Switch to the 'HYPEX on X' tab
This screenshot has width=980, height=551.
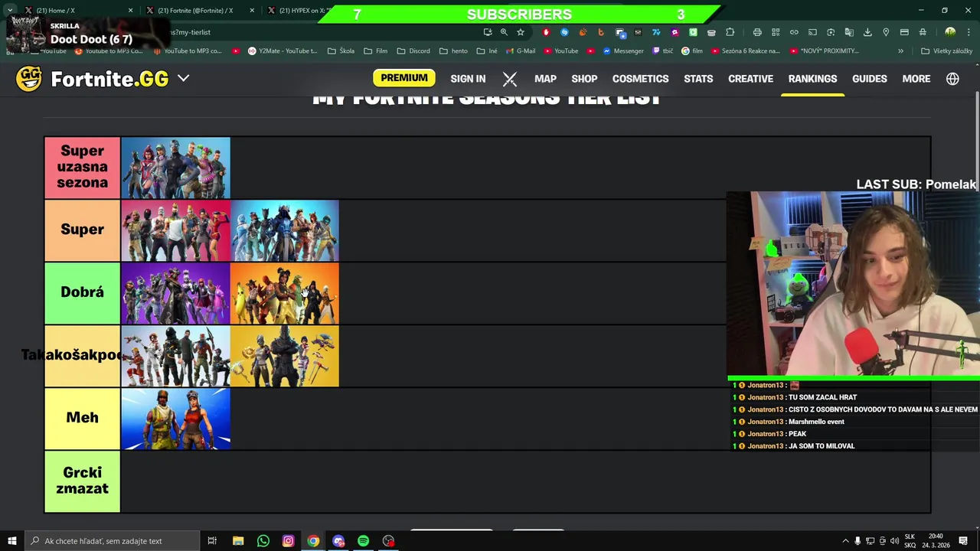click(x=297, y=11)
